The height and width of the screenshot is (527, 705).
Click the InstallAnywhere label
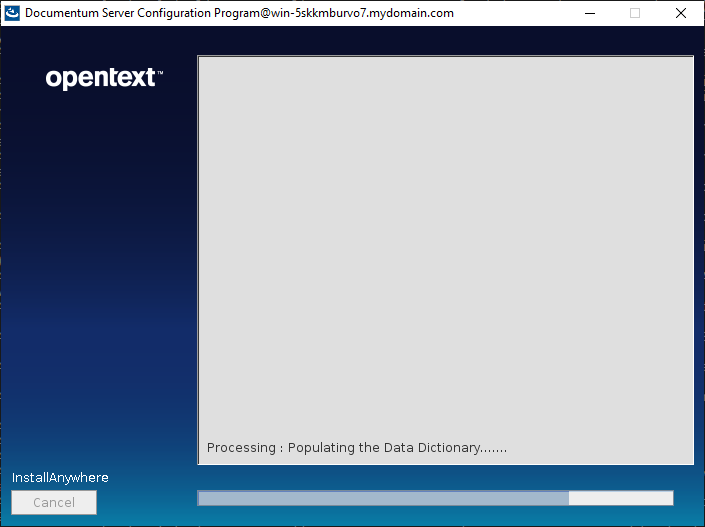pos(60,478)
